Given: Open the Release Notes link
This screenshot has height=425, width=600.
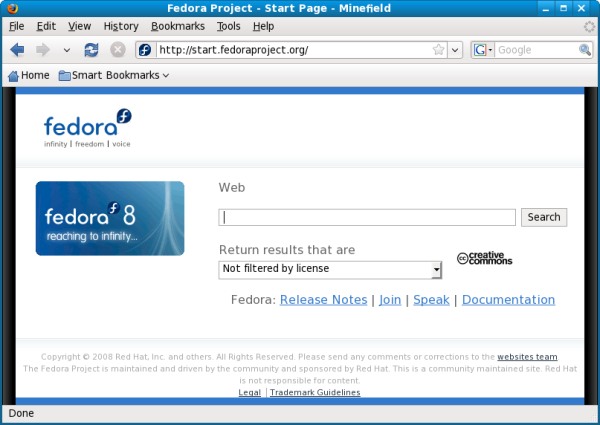Looking at the screenshot, I should [x=323, y=300].
